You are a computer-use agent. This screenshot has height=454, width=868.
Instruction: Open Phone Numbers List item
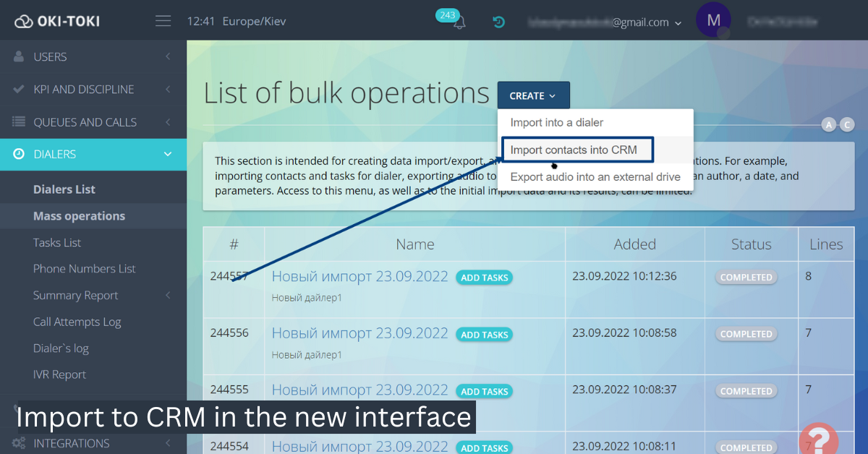click(x=85, y=268)
